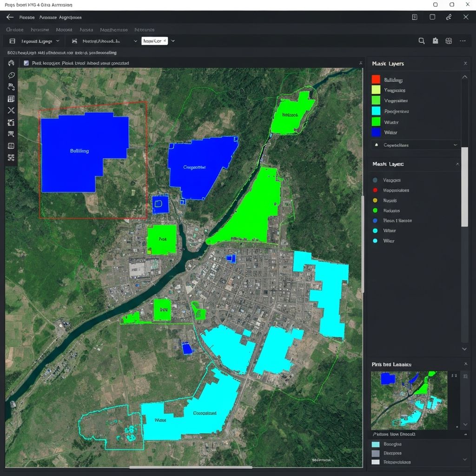Click the globe icon in top toolbar
The image size is (476, 476).
[449, 41]
